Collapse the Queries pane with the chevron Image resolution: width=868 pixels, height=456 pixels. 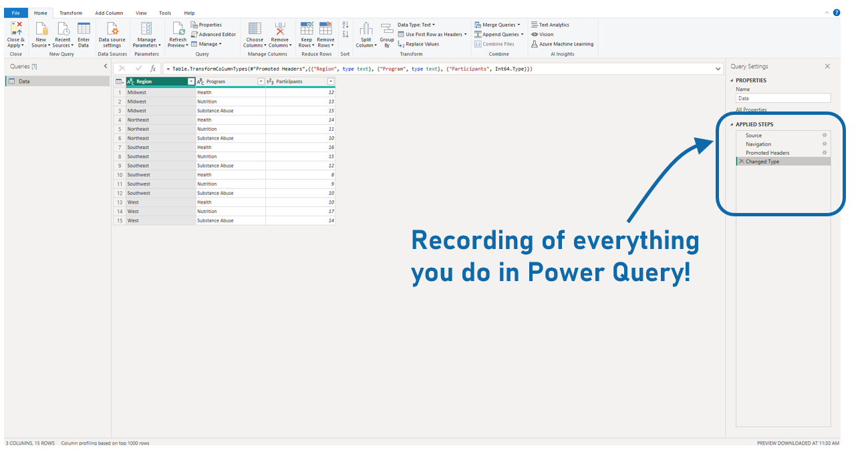(x=104, y=66)
